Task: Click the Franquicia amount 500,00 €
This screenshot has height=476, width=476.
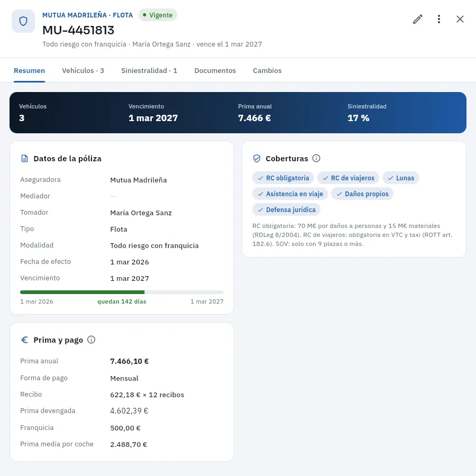Action: tap(125, 428)
